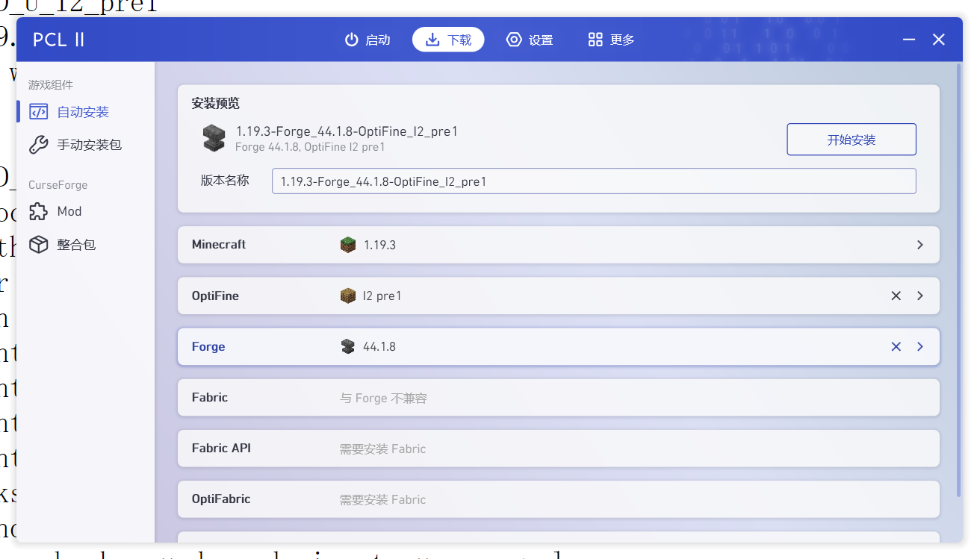The width and height of the screenshot is (980, 559).
Task: Click the 'Forge 44.1.8, OptiFine I2 pre1' subtitle
Action: click(x=310, y=147)
